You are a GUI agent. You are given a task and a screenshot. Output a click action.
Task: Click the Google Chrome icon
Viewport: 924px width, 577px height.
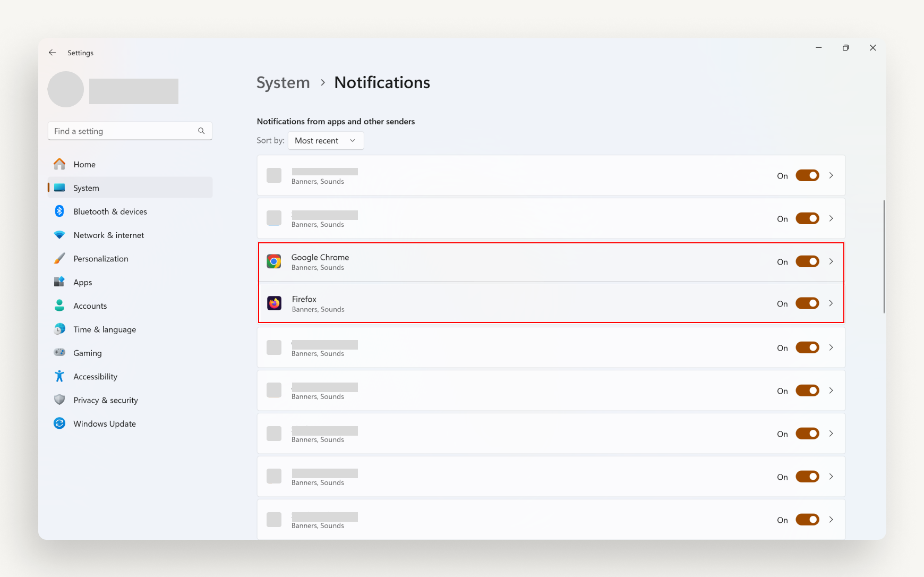pyautogui.click(x=274, y=261)
